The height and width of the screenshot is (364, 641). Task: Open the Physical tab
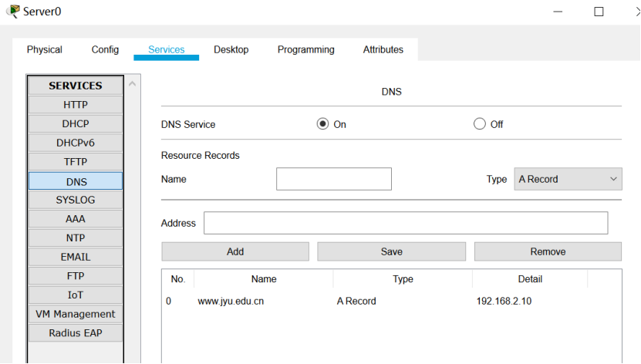click(44, 49)
